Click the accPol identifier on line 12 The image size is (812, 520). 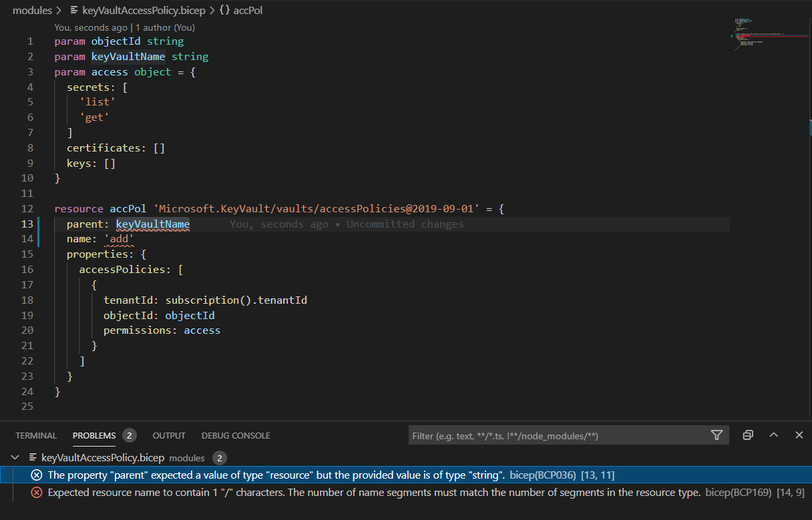(x=128, y=209)
